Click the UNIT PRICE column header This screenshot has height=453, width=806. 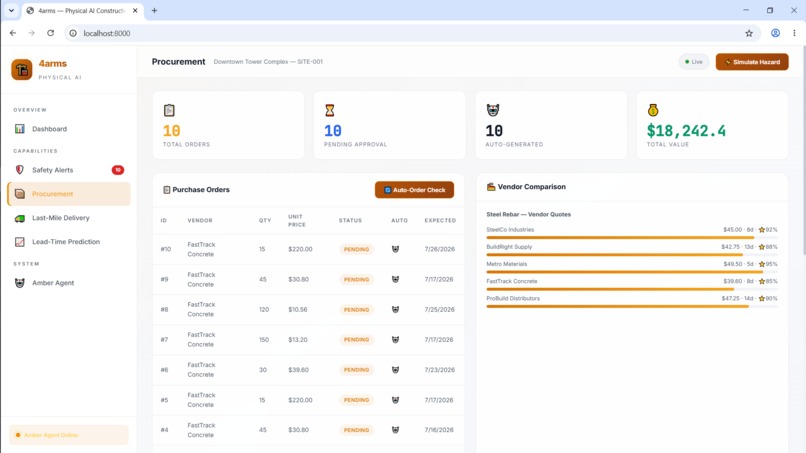pyautogui.click(x=297, y=221)
